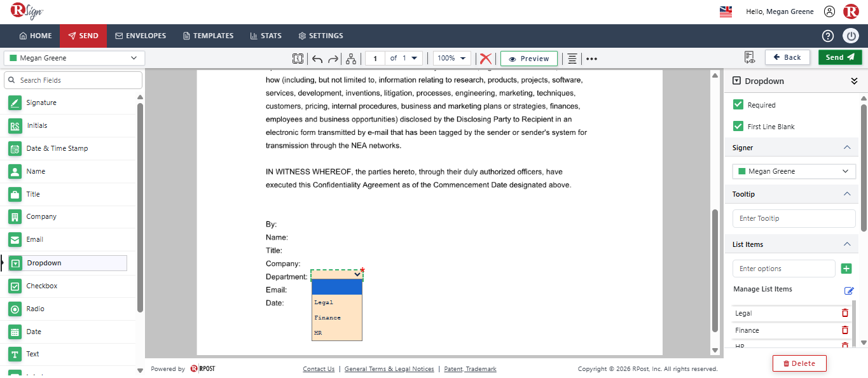The width and height of the screenshot is (868, 378).
Task: Open the hierarchy/workflow icon in toolbar
Action: tap(350, 59)
